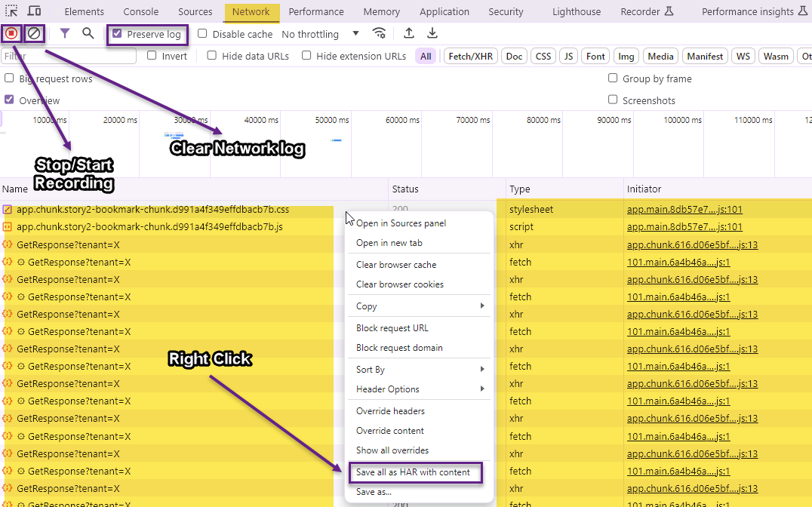
Task: Expand the Header Options submenu
Action: click(419, 389)
